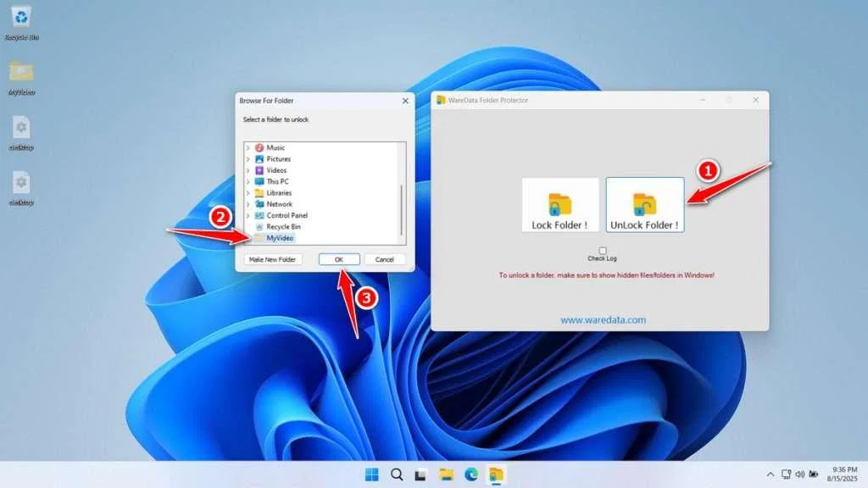
Task: Expand the Network tree item
Action: 247,203
